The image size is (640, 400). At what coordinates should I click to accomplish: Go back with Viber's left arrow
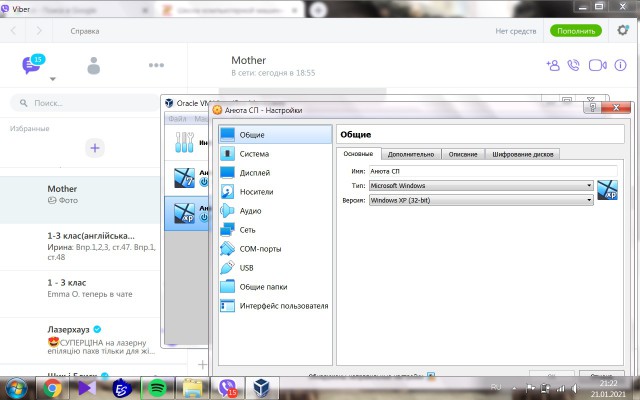(x=13, y=31)
